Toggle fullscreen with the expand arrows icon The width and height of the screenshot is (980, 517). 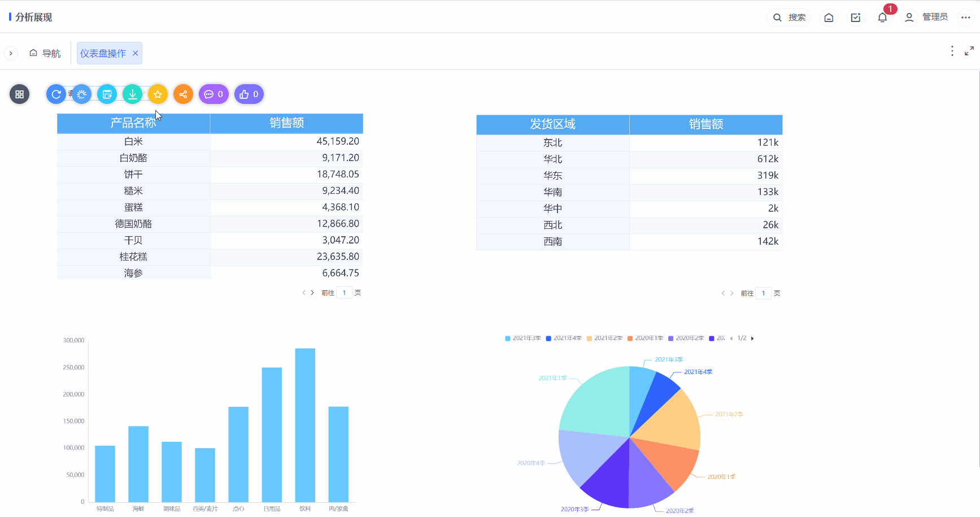point(969,51)
